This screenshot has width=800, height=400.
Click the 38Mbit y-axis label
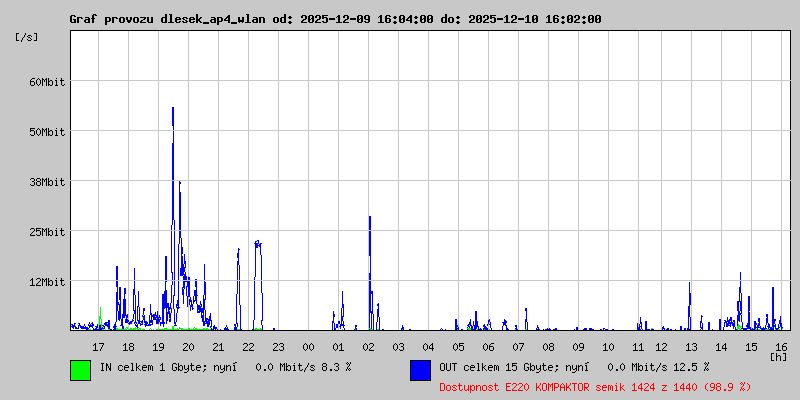(x=47, y=182)
